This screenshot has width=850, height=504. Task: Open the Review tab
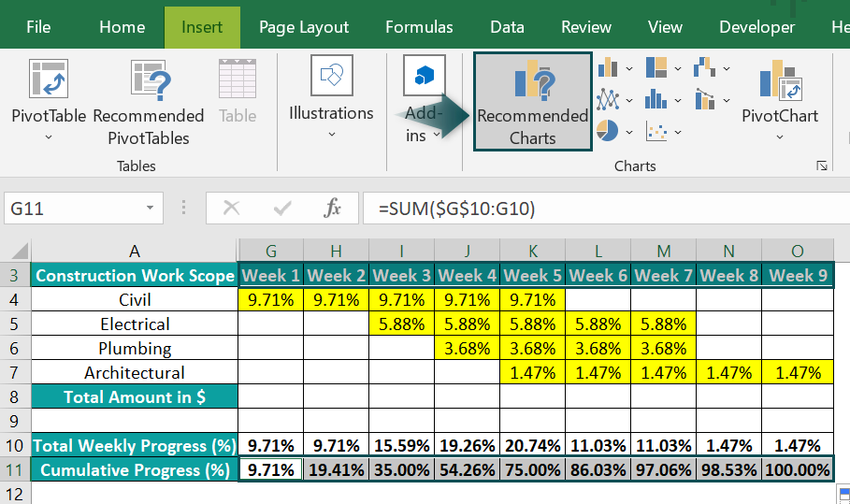click(x=586, y=27)
